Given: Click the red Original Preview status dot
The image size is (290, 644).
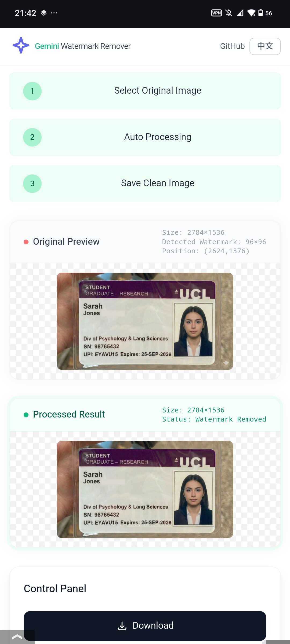Looking at the screenshot, I should pyautogui.click(x=26, y=242).
